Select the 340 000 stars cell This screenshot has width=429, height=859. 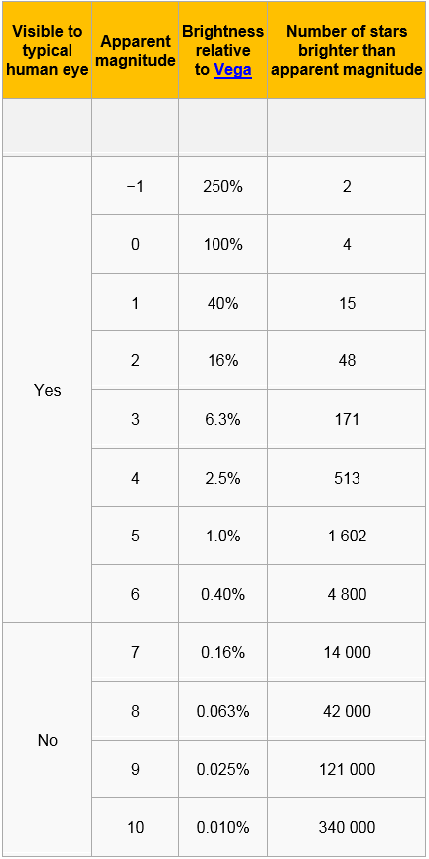point(347,827)
